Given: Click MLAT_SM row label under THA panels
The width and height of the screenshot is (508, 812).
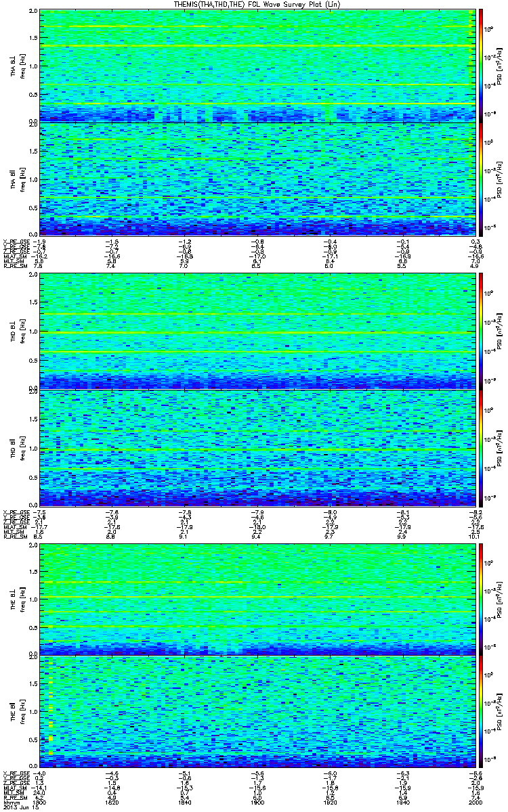Looking at the screenshot, I should tap(15, 257).
